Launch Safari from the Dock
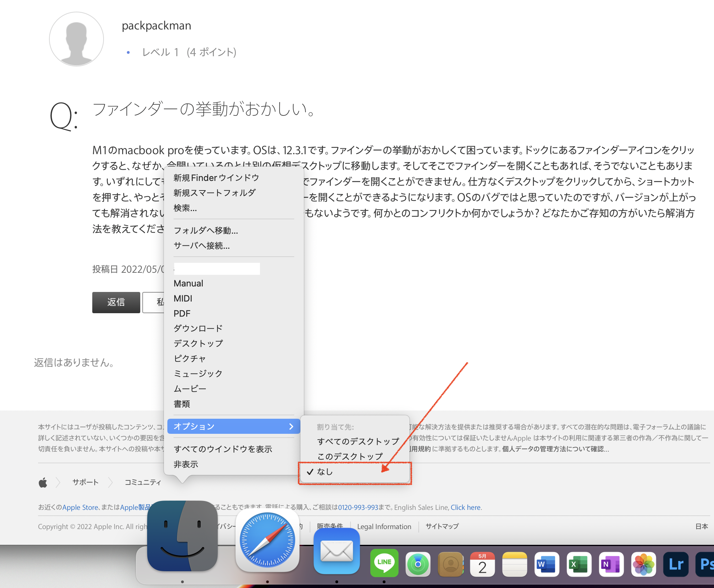 [267, 541]
